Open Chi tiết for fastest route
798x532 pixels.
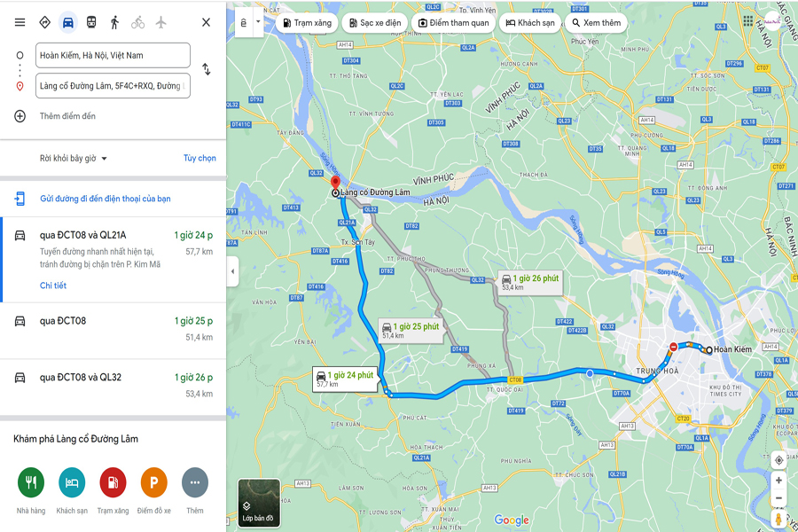[53, 286]
